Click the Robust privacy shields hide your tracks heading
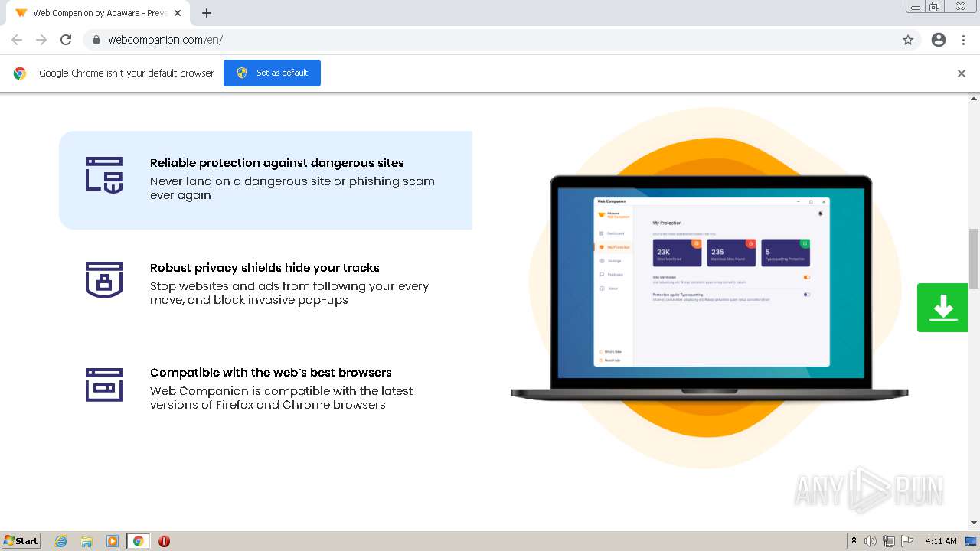 (x=265, y=268)
